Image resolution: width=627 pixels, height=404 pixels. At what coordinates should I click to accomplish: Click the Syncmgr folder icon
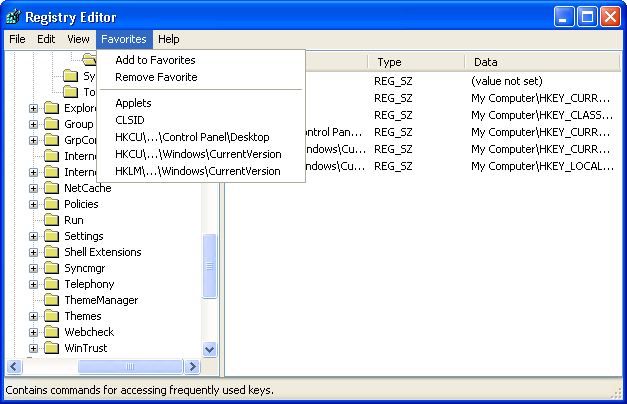tap(51, 268)
